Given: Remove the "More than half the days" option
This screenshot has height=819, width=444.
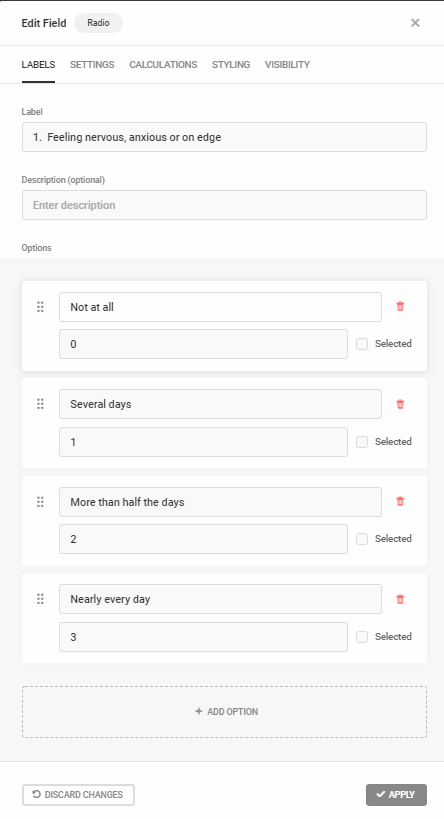Looking at the screenshot, I should point(400,501).
